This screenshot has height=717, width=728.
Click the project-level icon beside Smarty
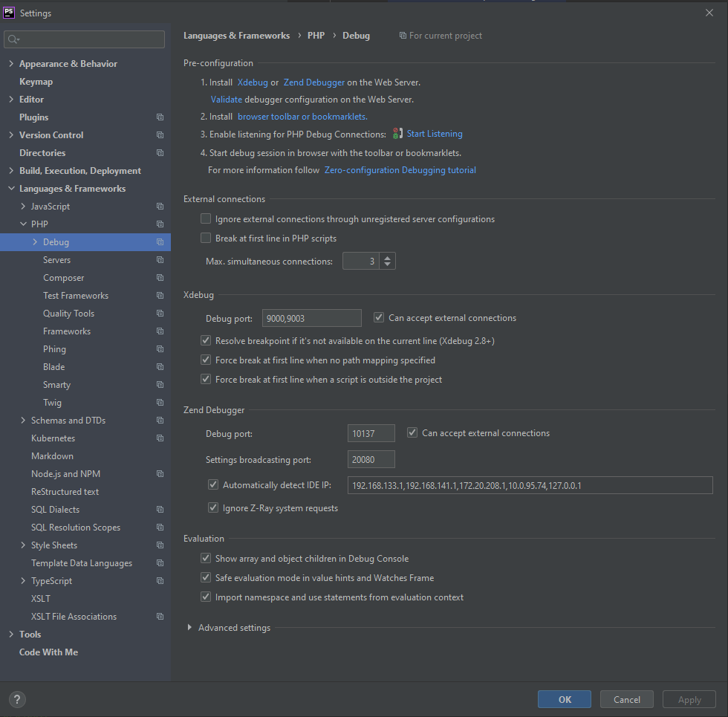160,385
